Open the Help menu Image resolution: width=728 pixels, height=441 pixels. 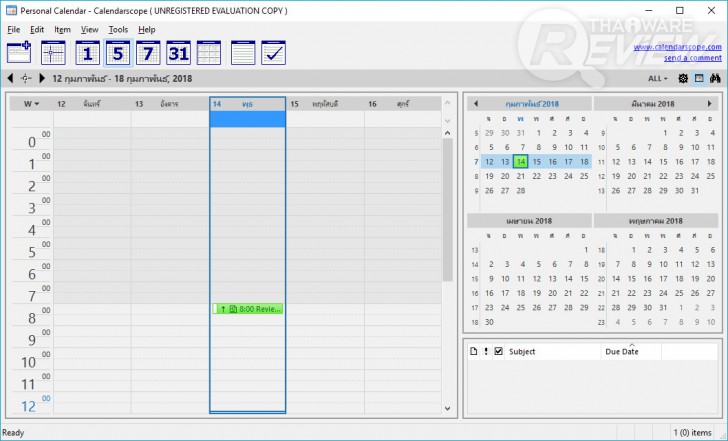tap(147, 30)
